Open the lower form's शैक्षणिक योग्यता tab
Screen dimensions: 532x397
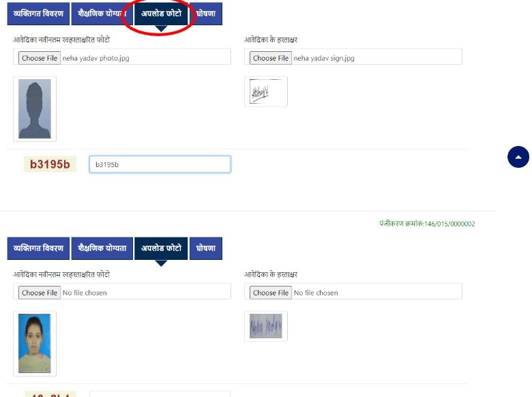pyautogui.click(x=102, y=248)
